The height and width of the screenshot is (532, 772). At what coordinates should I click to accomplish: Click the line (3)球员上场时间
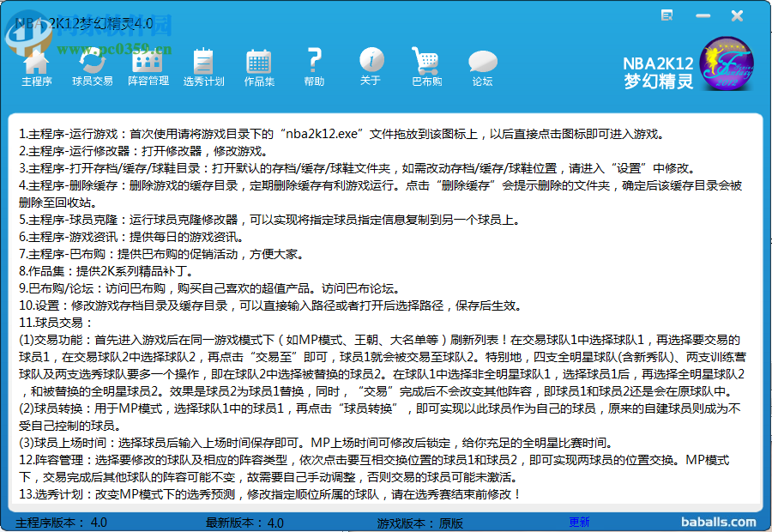point(316,443)
